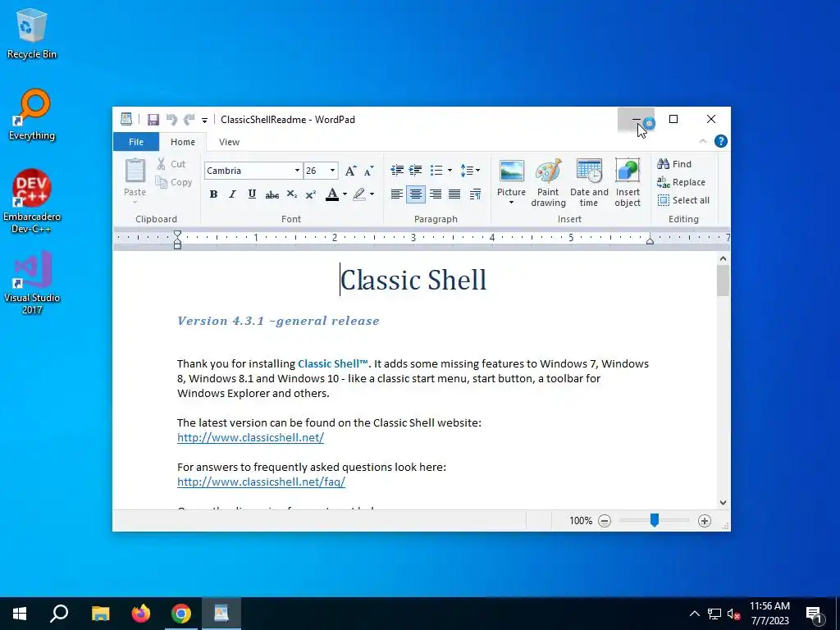Apply the text highlight color
This screenshot has width=840, height=630.
[359, 194]
